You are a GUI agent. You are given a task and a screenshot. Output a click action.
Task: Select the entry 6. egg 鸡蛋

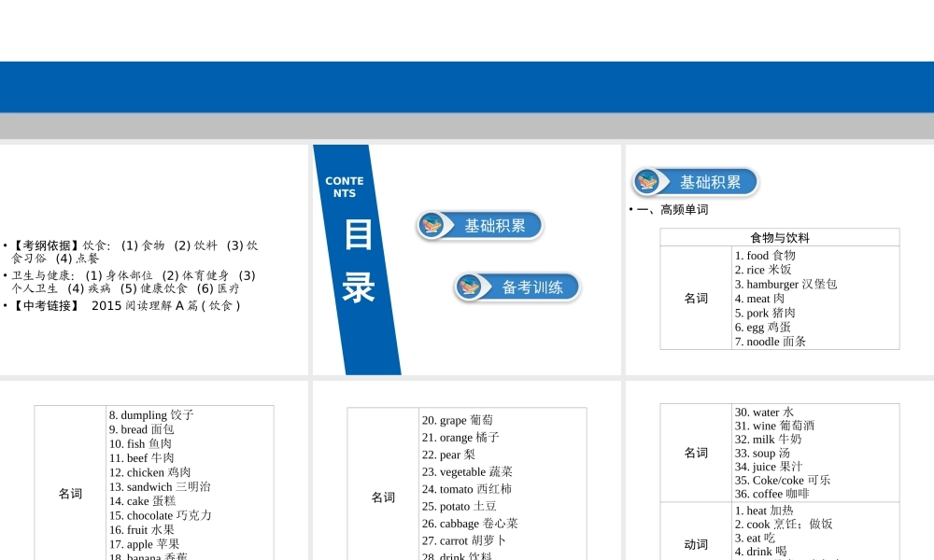[x=763, y=327]
